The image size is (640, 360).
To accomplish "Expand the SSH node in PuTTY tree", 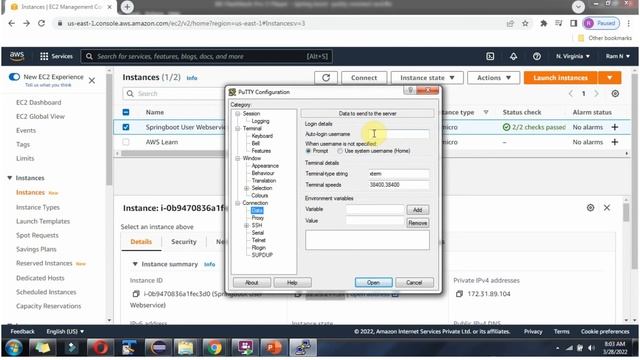I will point(247,225).
